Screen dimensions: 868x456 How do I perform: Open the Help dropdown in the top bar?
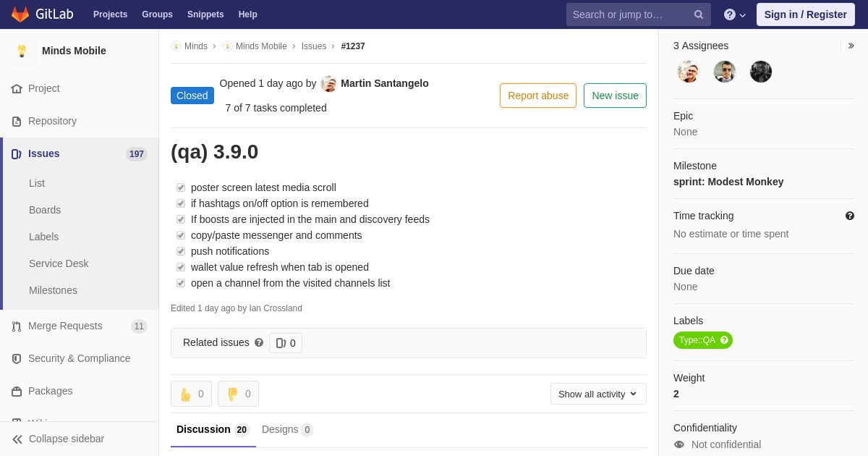[x=734, y=14]
